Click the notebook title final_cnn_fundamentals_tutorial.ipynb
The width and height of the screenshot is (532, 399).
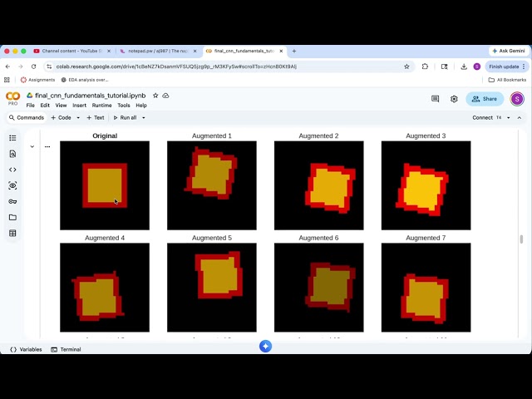91,96
